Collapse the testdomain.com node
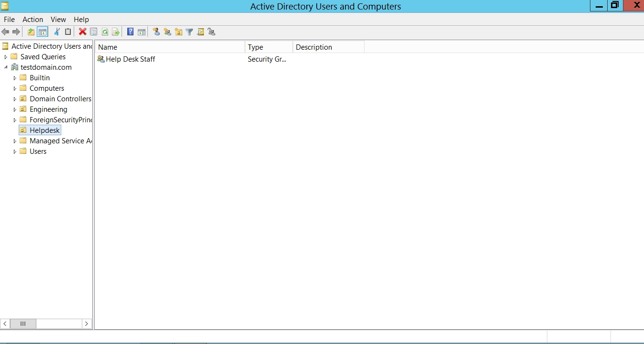644x344 pixels. (6, 67)
